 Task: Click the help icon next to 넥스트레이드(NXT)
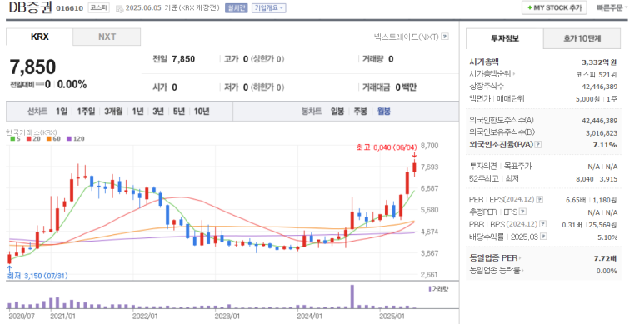(445, 37)
